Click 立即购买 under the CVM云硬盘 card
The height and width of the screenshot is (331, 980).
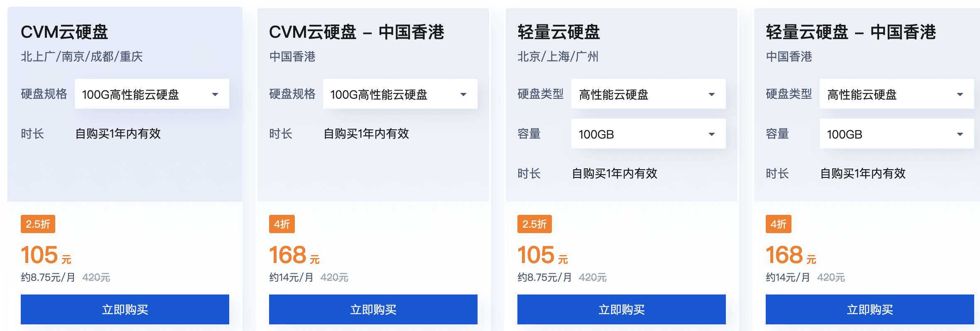point(125,309)
